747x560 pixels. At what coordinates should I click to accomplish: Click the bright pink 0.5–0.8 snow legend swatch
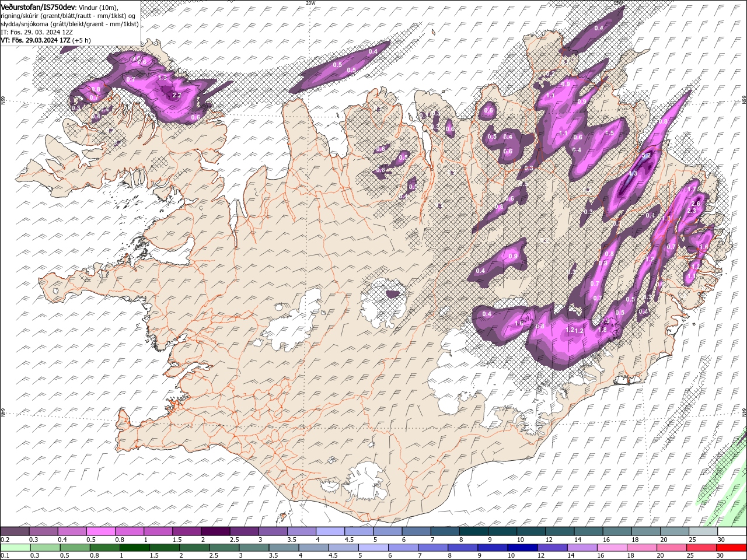click(101, 531)
